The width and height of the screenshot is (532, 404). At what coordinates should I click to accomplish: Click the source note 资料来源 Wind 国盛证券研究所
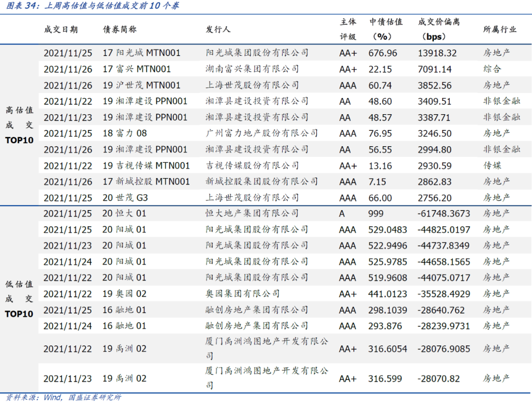(x=64, y=397)
